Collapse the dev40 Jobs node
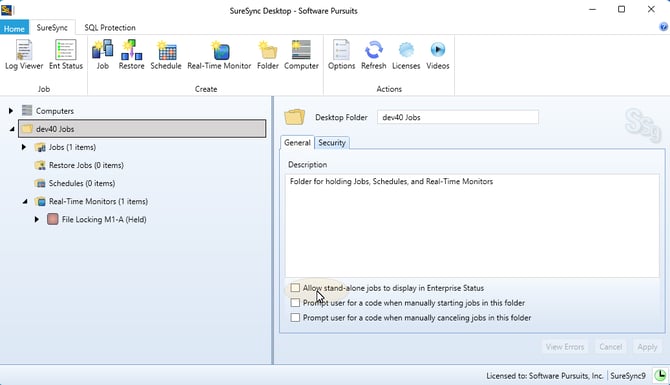The height and width of the screenshot is (385, 670). coord(12,129)
